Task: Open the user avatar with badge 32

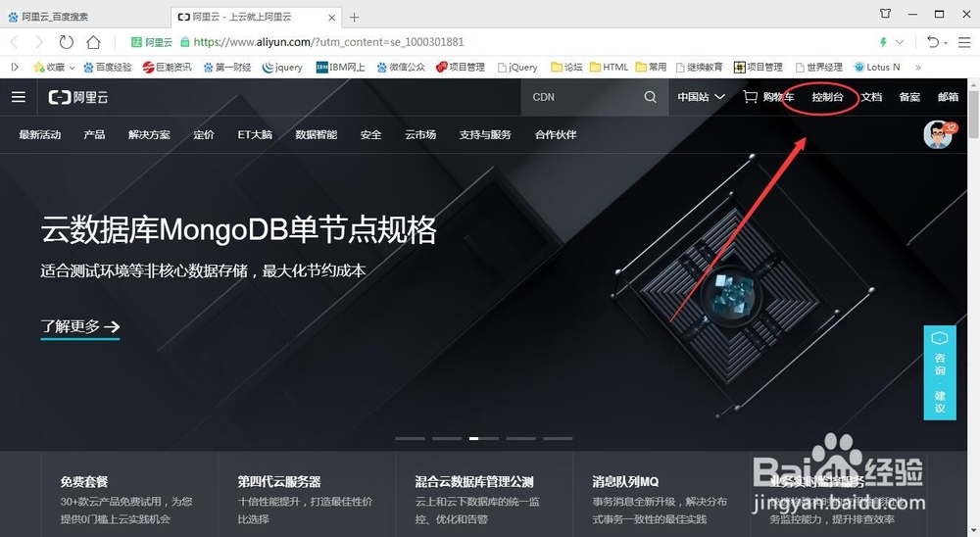Action: point(938,134)
